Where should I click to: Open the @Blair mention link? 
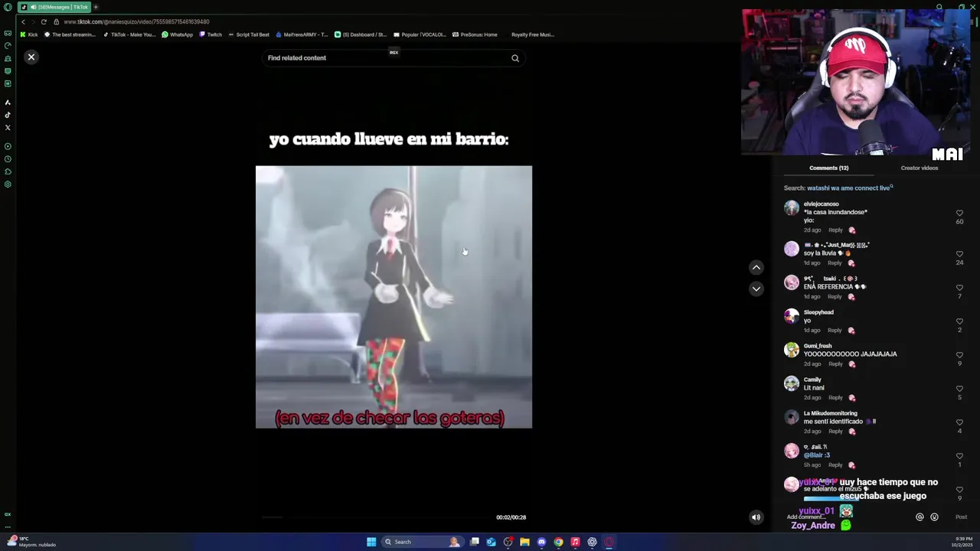[x=816, y=455]
